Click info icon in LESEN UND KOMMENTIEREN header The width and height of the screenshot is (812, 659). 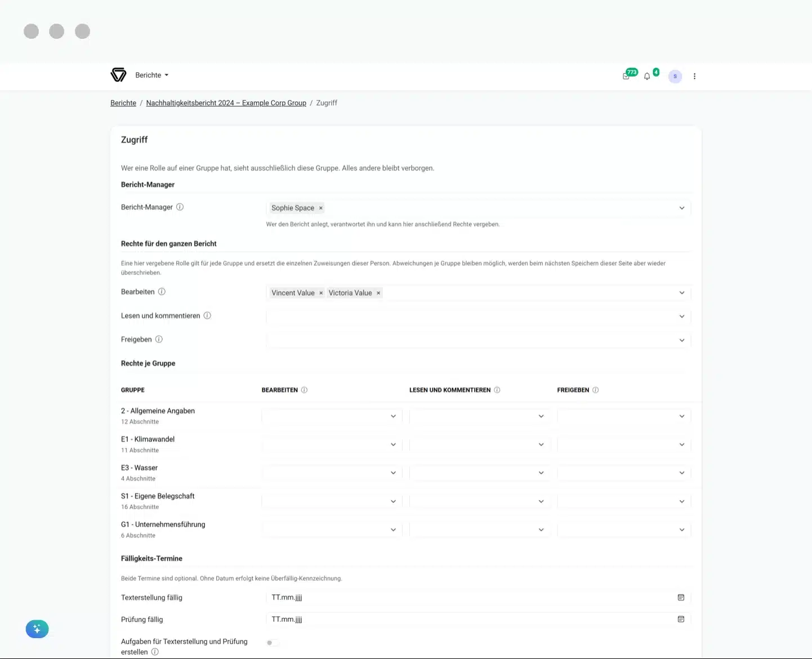[x=497, y=390]
